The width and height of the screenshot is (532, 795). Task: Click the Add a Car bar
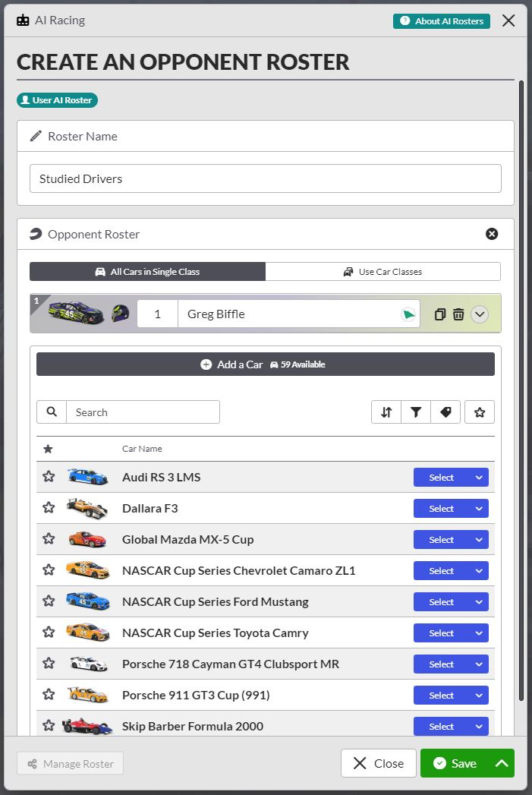click(266, 364)
